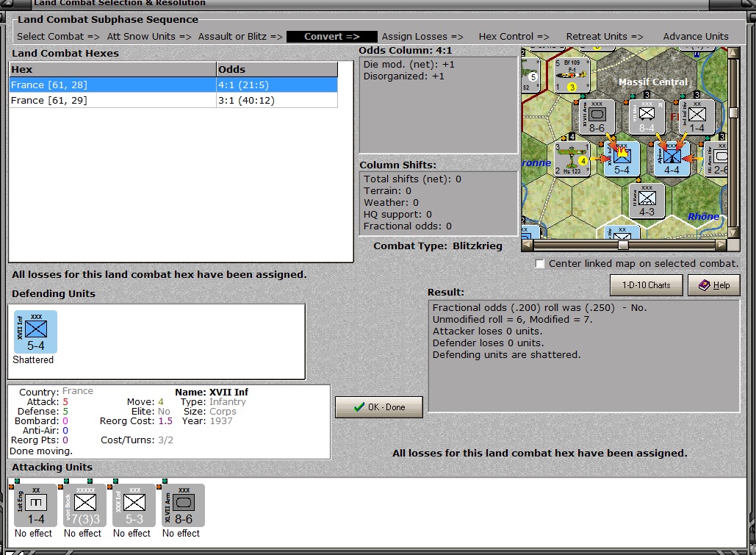The height and width of the screenshot is (555, 756).
Task: Click the Odds column header
Action: tap(277, 70)
